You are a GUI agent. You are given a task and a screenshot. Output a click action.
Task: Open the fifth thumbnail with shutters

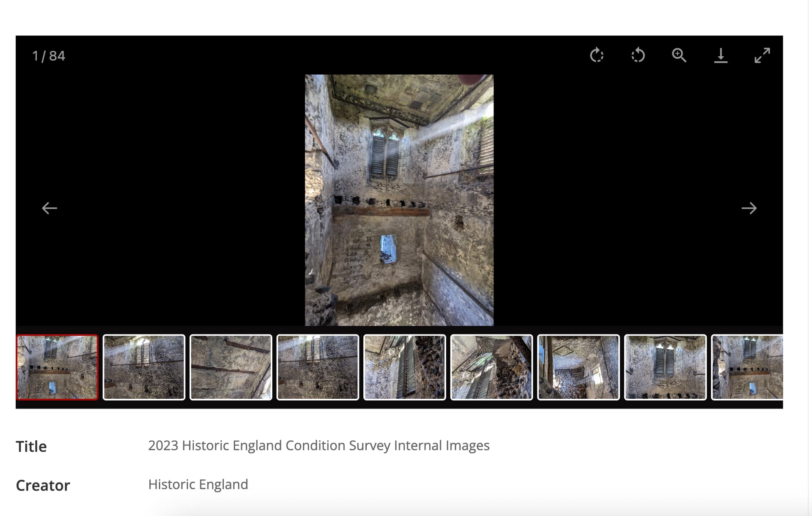click(x=405, y=367)
